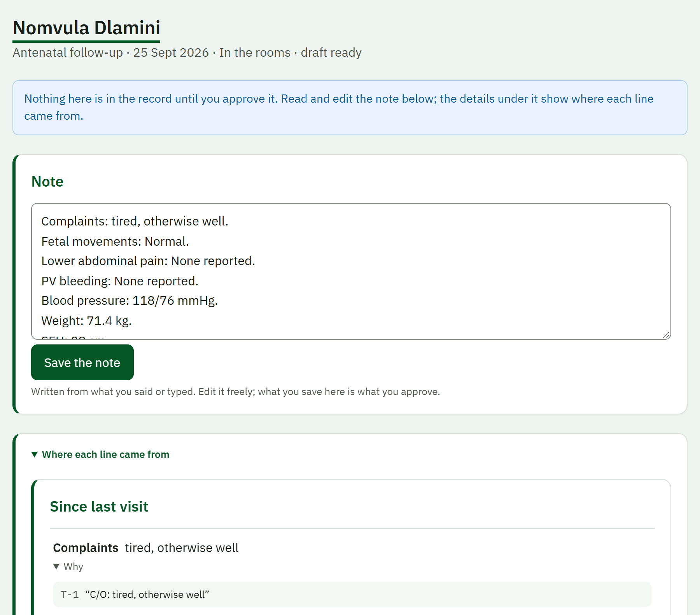Click the 'Weight: 71.4 kg.' line
Screen dimensions: 700x615
[x=87, y=321]
